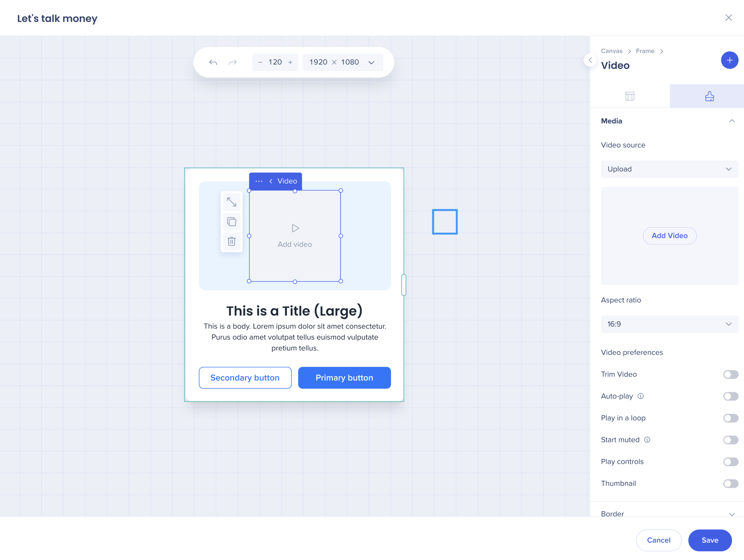Image resolution: width=744 pixels, height=560 pixels.
Task: Delete the video element with trash icon
Action: [232, 242]
